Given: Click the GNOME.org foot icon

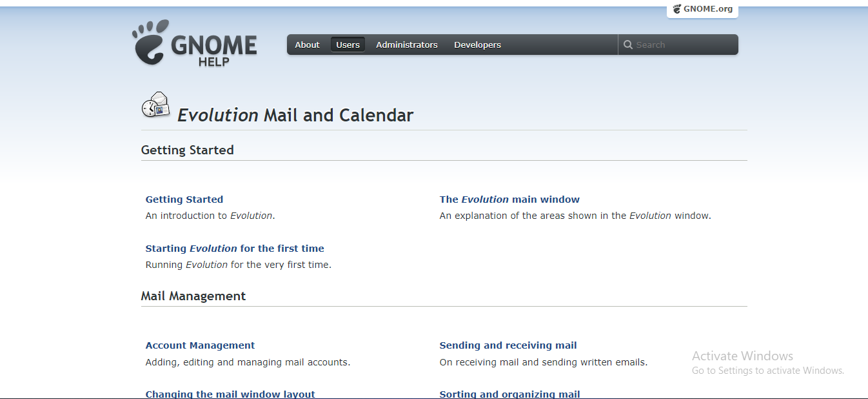Looking at the screenshot, I should pos(676,9).
